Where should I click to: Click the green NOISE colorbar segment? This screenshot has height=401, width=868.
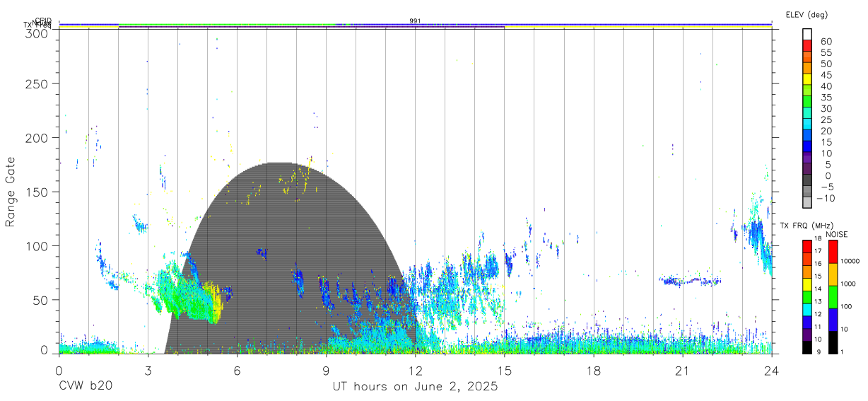click(x=833, y=296)
